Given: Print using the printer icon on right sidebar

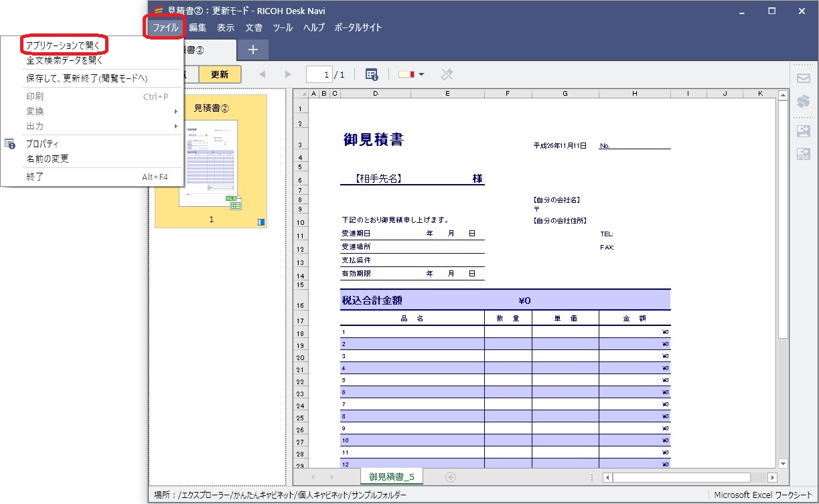Looking at the screenshot, I should coord(803,101).
